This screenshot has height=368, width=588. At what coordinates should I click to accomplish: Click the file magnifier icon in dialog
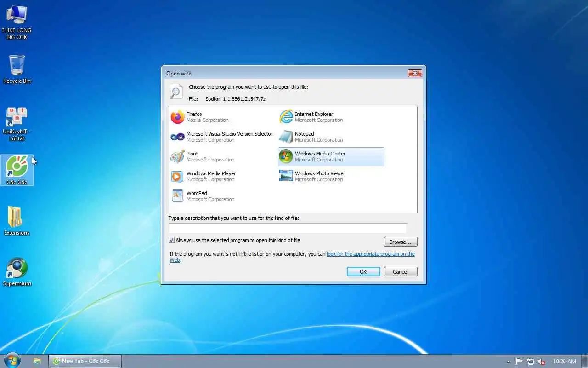point(176,92)
